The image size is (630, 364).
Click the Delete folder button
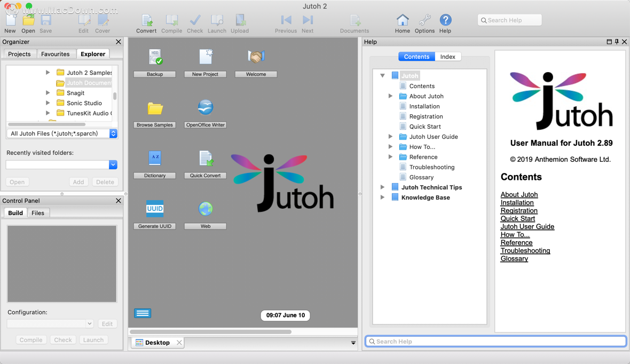[x=105, y=182]
